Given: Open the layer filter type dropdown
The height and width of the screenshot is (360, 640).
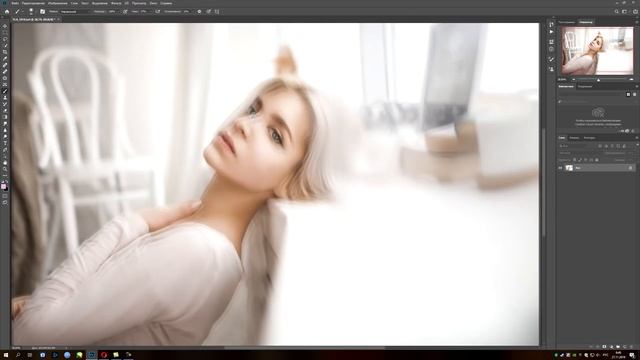Looking at the screenshot, I should click(x=576, y=146).
